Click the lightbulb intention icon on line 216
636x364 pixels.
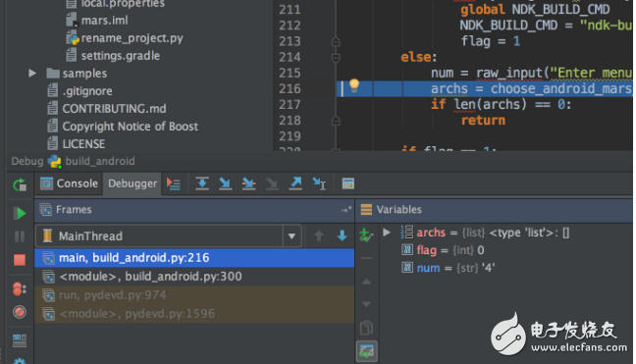[x=354, y=85]
